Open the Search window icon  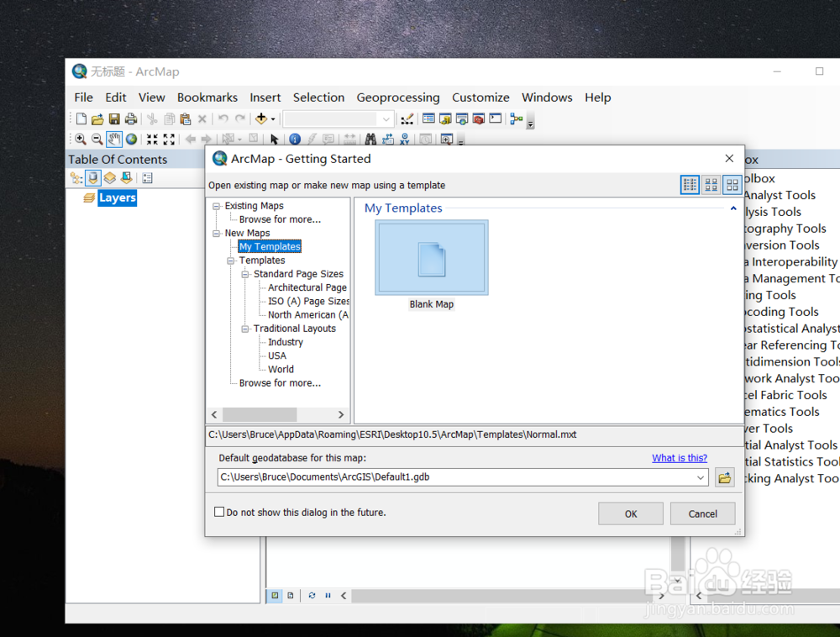click(462, 119)
